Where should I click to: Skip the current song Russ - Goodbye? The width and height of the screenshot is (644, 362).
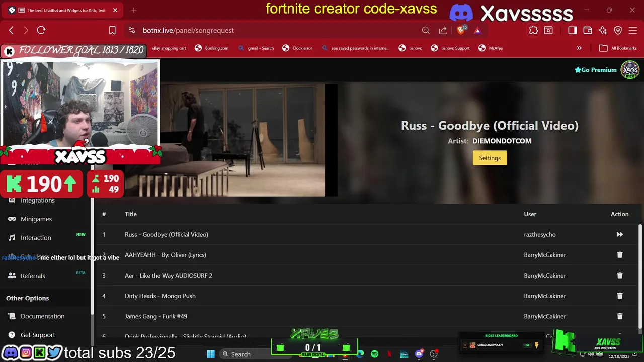pyautogui.click(x=619, y=234)
